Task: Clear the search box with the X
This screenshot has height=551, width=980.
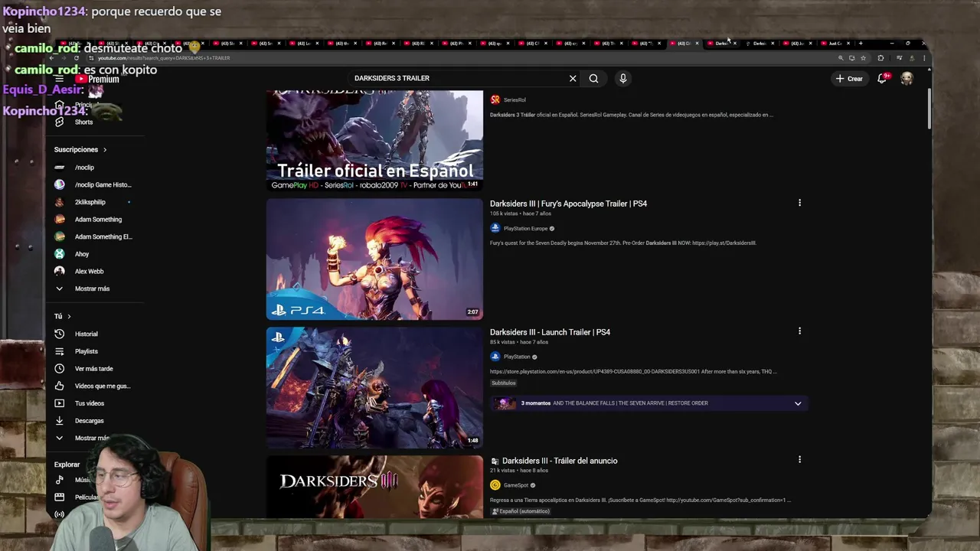Action: coord(573,78)
